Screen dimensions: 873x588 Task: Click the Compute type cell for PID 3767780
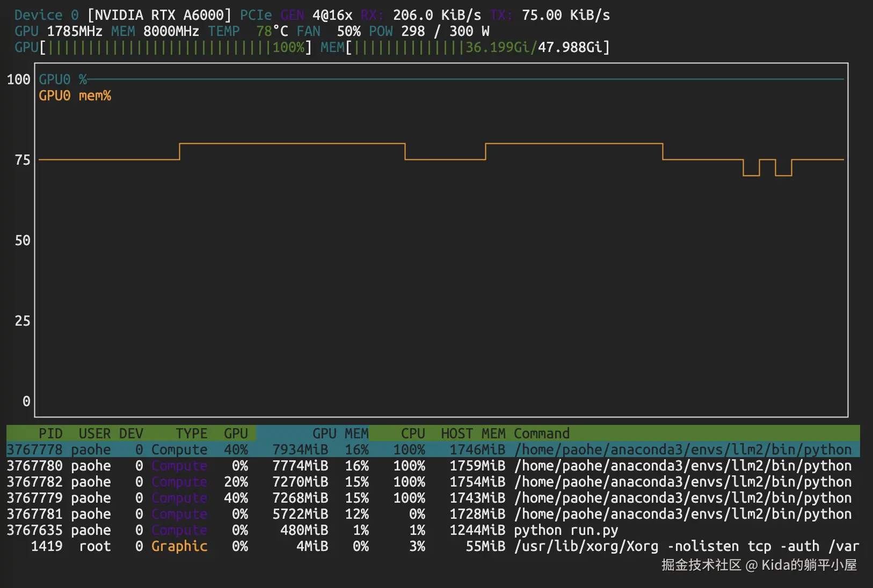(x=179, y=466)
